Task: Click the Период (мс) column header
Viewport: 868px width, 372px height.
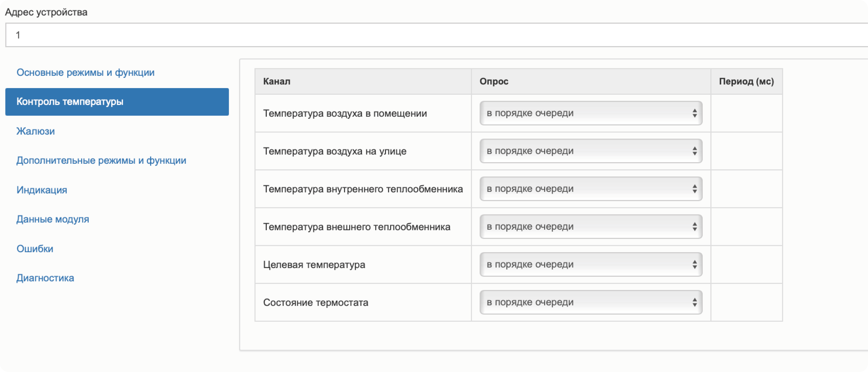Action: (x=746, y=81)
